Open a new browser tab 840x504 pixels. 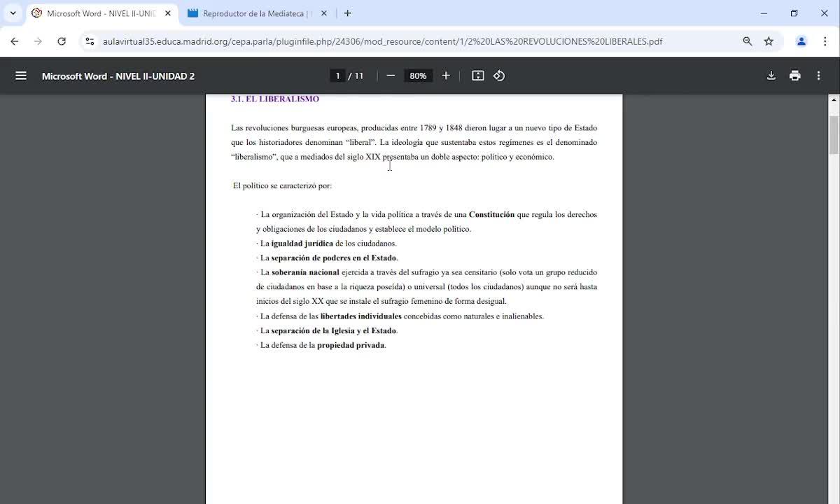[348, 13]
